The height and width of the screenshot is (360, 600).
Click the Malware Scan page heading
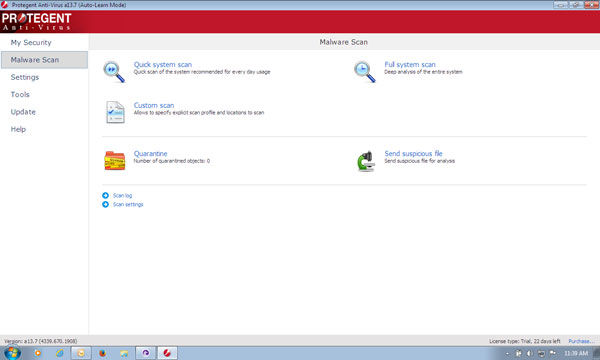point(343,42)
